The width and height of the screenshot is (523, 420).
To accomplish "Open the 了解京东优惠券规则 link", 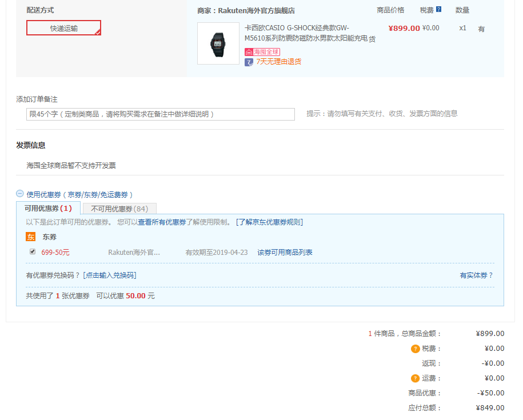I will pyautogui.click(x=269, y=222).
